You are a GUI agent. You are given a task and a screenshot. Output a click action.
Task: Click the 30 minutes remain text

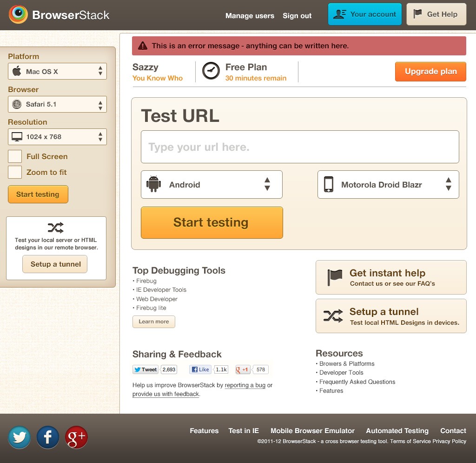[256, 78]
